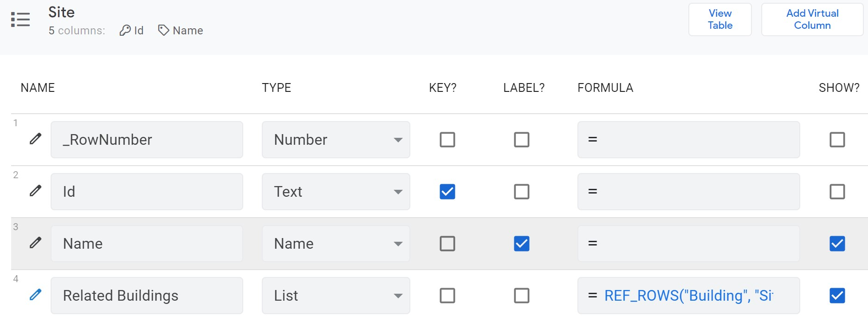The image size is (868, 316).
Task: Open the Id column editor pencil
Action: [x=36, y=191]
